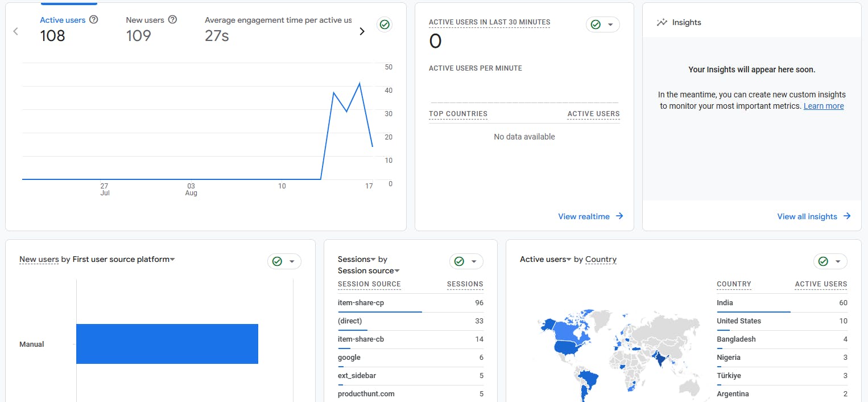The image size is (868, 402).
Task: Click the green check icon on the overview chart card
Action: 385,24
